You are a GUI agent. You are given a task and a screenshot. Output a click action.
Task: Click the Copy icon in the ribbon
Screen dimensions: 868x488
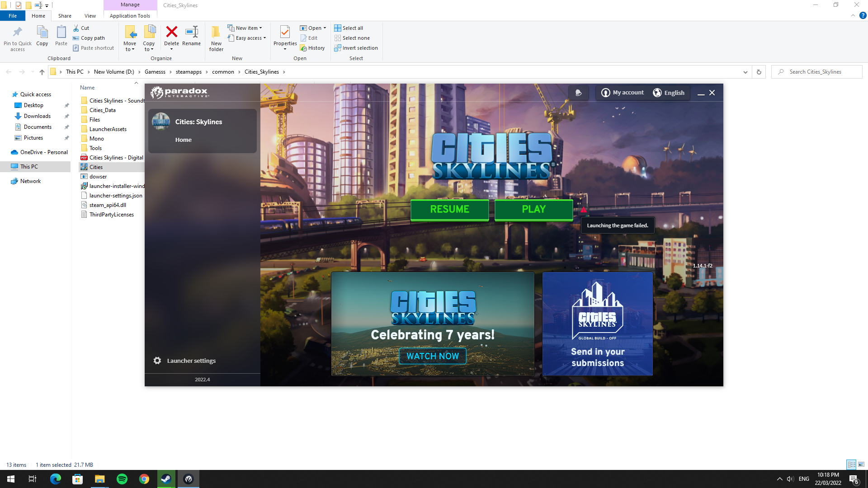[42, 33]
